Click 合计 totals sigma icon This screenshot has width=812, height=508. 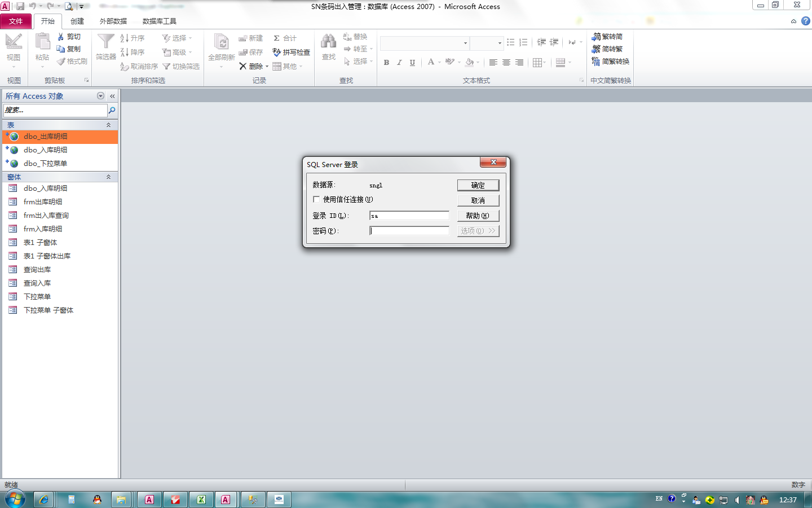(277, 38)
